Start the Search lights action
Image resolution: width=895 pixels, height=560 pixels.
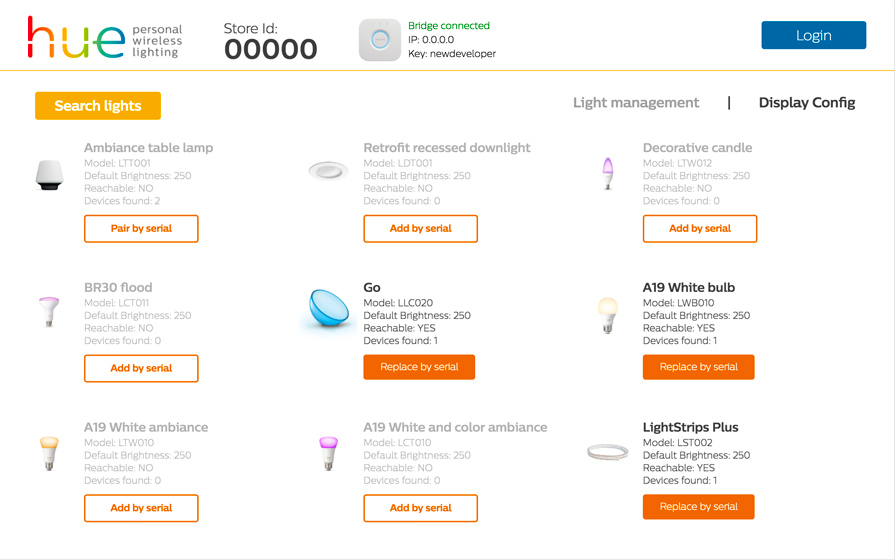tap(98, 106)
